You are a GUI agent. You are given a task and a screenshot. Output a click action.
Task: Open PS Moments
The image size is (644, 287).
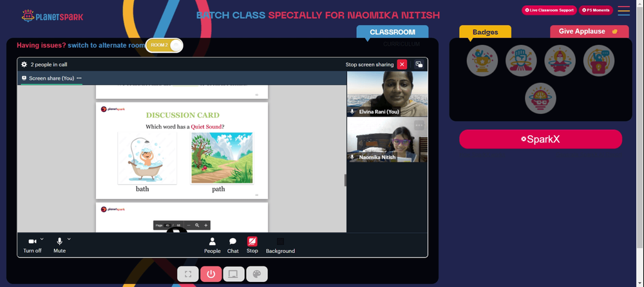click(596, 10)
